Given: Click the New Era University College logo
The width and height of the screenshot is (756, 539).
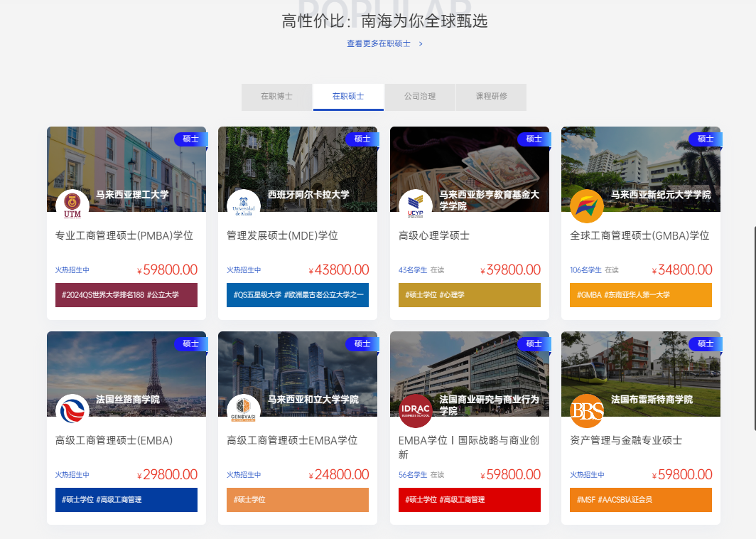Looking at the screenshot, I should (x=587, y=206).
